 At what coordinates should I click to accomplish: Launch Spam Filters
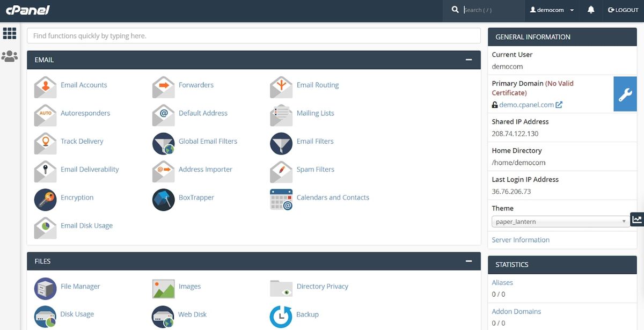[316, 169]
